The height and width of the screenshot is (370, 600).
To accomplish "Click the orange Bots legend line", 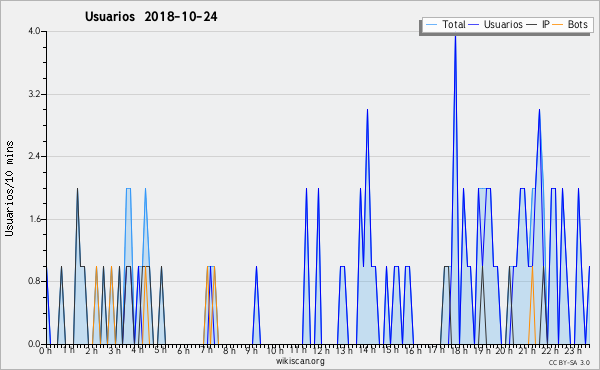I will tap(558, 25).
